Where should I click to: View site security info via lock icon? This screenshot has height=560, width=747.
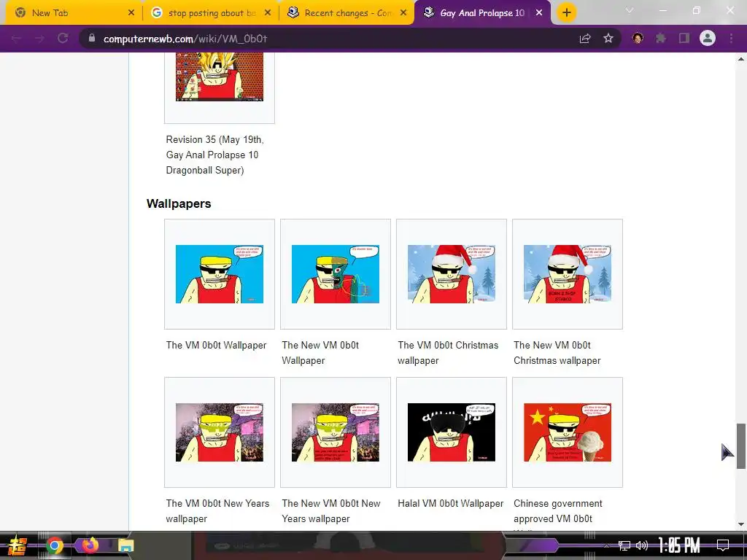tap(91, 39)
